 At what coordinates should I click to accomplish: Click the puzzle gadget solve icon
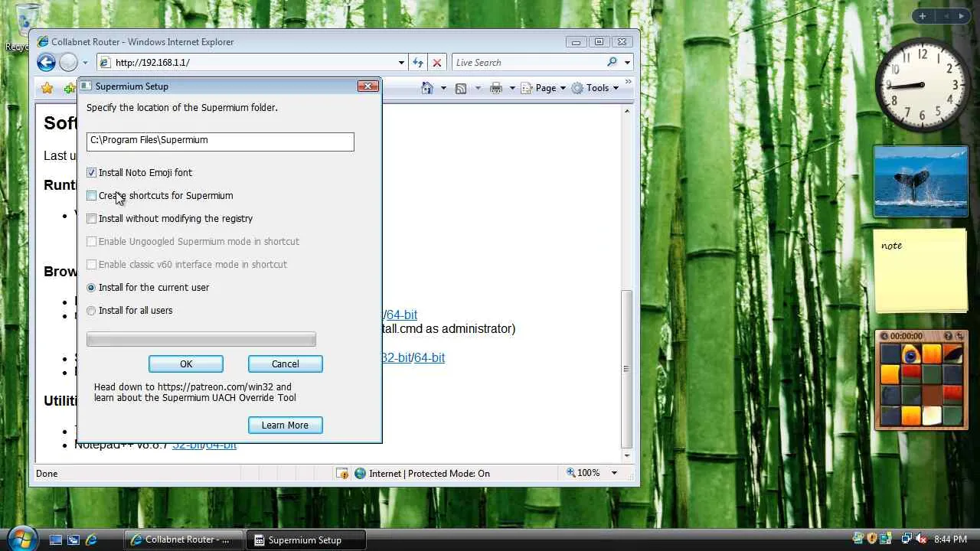point(960,336)
